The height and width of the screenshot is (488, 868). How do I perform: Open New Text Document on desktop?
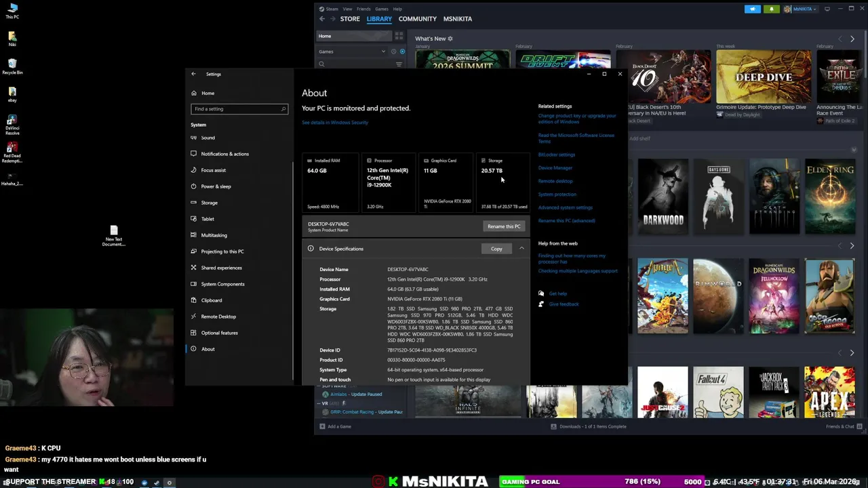(114, 236)
